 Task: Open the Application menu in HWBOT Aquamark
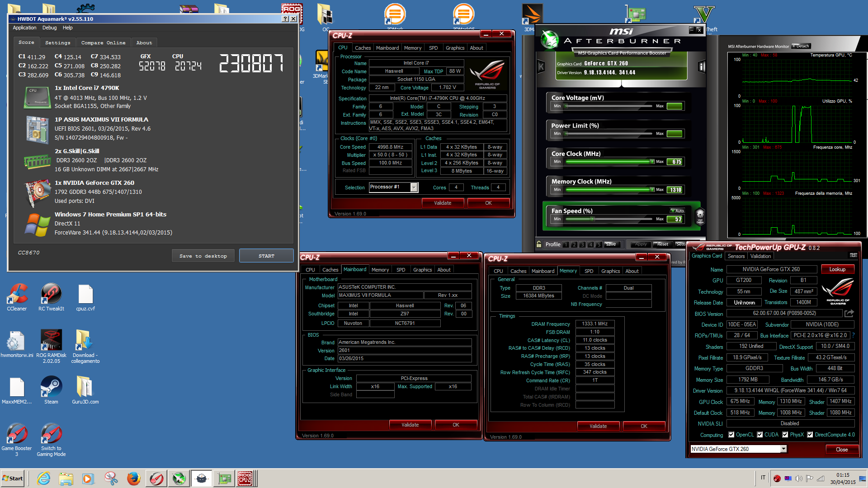click(24, 28)
